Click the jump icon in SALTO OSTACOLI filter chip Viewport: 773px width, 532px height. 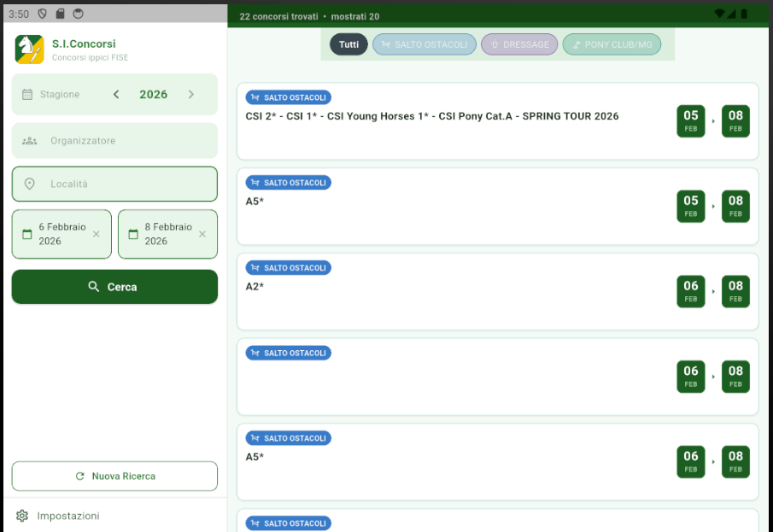tap(386, 44)
